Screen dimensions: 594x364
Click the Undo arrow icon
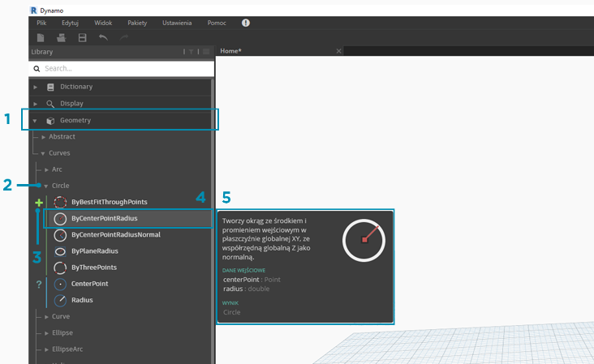(103, 37)
